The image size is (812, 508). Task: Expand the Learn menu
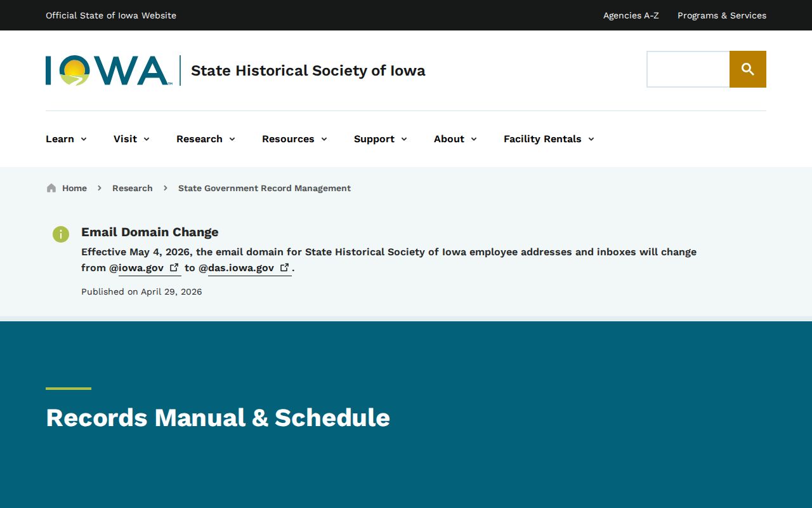67,139
